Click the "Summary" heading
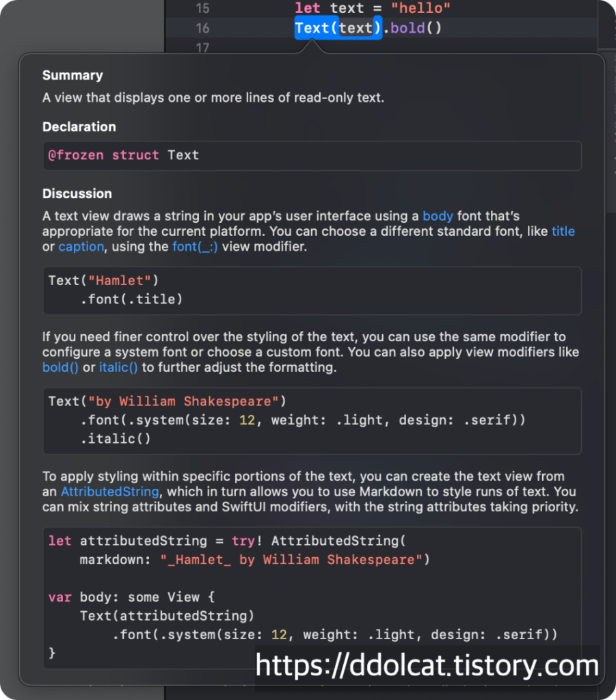Image resolution: width=616 pixels, height=700 pixels. (x=72, y=75)
